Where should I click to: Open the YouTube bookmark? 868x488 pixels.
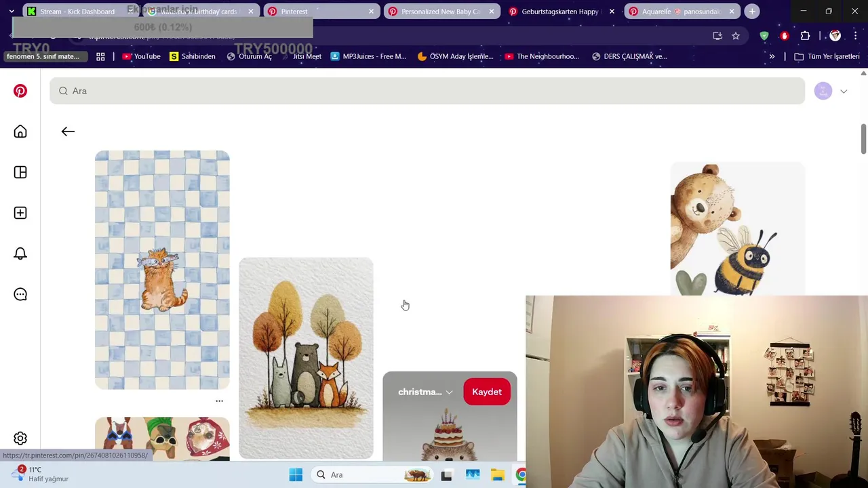[140, 56]
